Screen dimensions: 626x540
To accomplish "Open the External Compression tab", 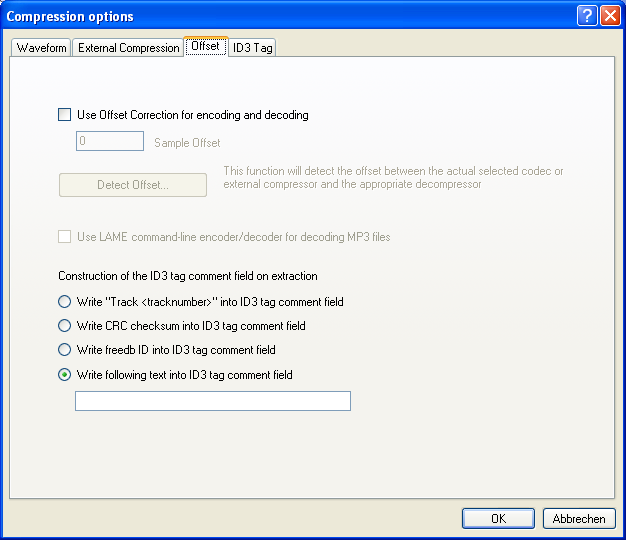I will 128,48.
